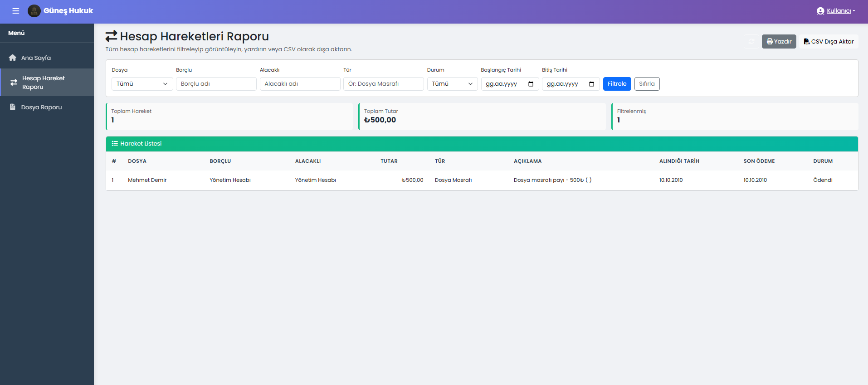This screenshot has width=868, height=385.
Task: Go to Dosya Raporu in sidebar
Action: coord(41,107)
